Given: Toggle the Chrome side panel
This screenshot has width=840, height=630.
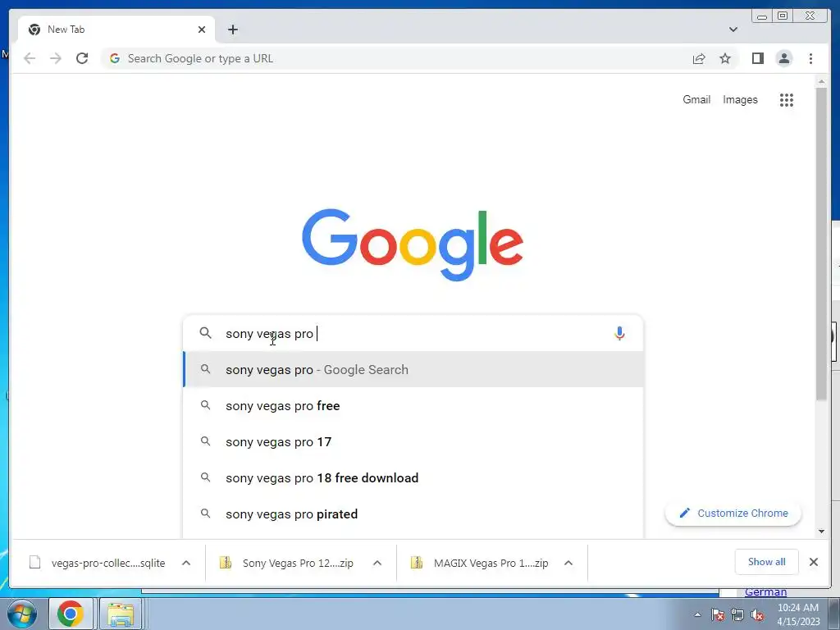Looking at the screenshot, I should 757,58.
